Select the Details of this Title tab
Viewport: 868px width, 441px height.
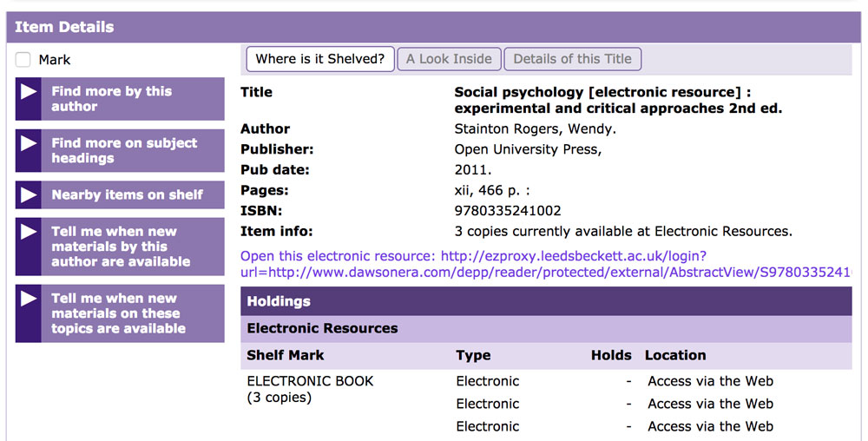coord(572,59)
